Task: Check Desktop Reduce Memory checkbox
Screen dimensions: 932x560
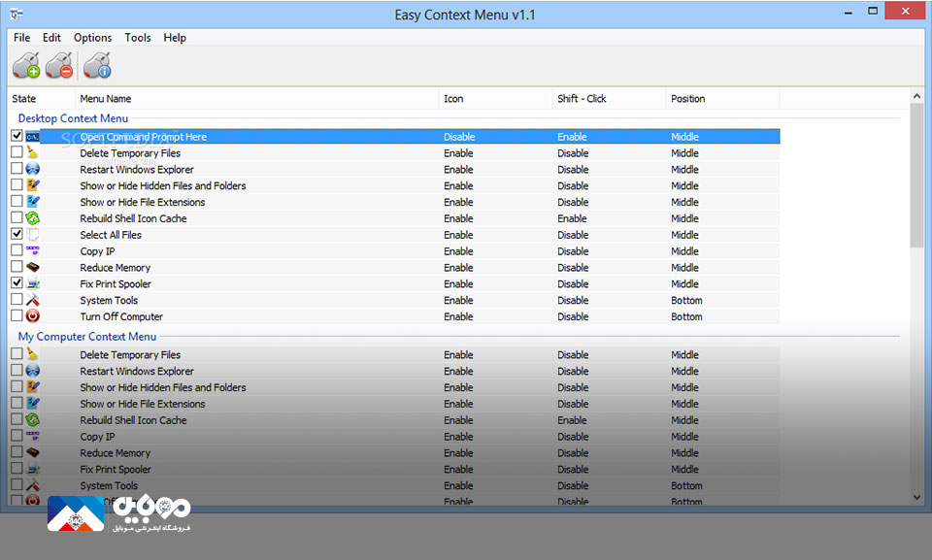Action: click(17, 266)
